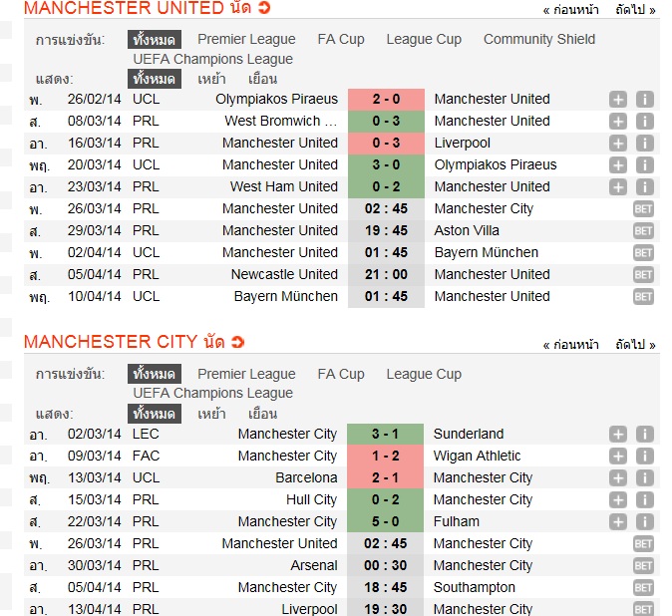Click BET icon for Newcastle United fixture
Viewport: 672px width, 616px height.
point(643,274)
